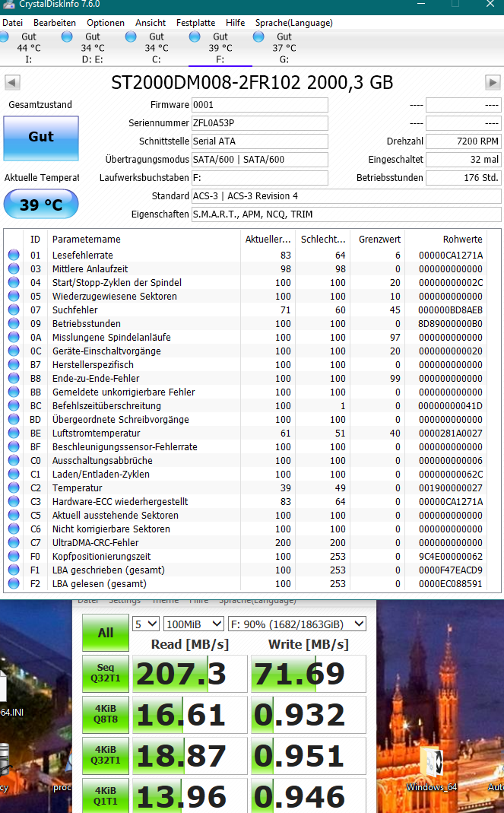Click the Lesefehlerrate row status orb
The image size is (504, 813).
(14, 256)
